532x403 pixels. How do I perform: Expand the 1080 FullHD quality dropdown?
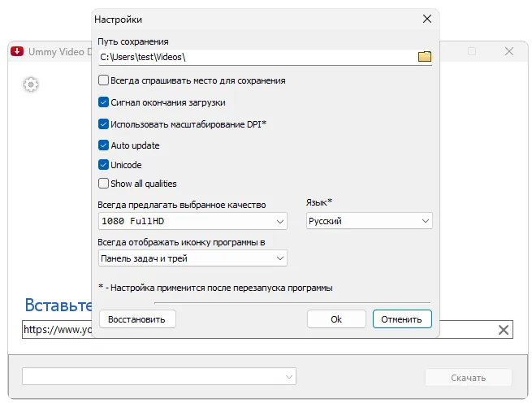[192, 221]
